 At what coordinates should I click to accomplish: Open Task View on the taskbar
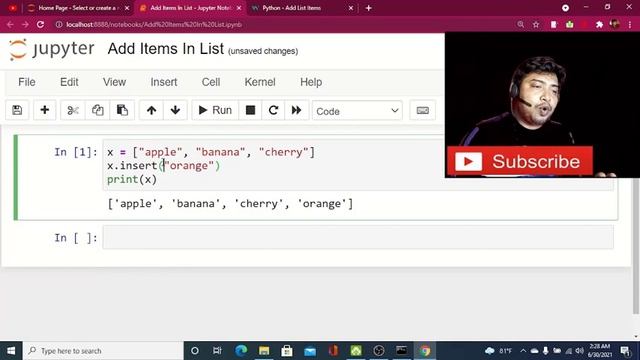(217, 351)
